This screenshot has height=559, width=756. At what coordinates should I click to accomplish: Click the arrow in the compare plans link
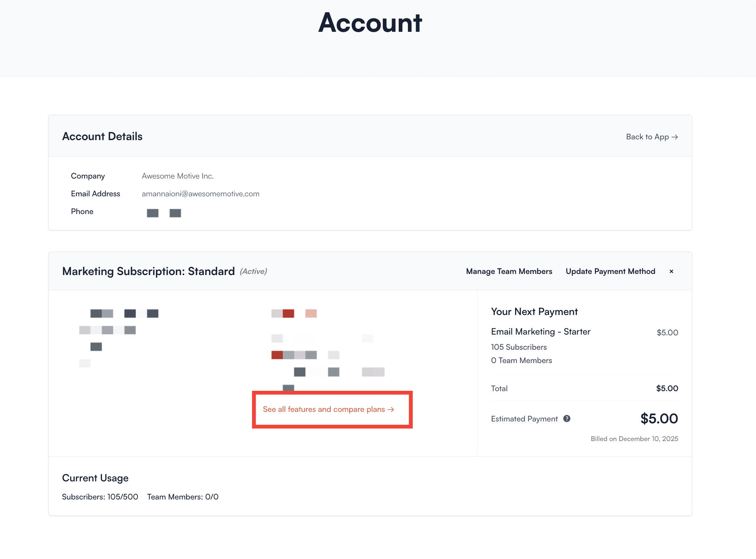(x=391, y=409)
